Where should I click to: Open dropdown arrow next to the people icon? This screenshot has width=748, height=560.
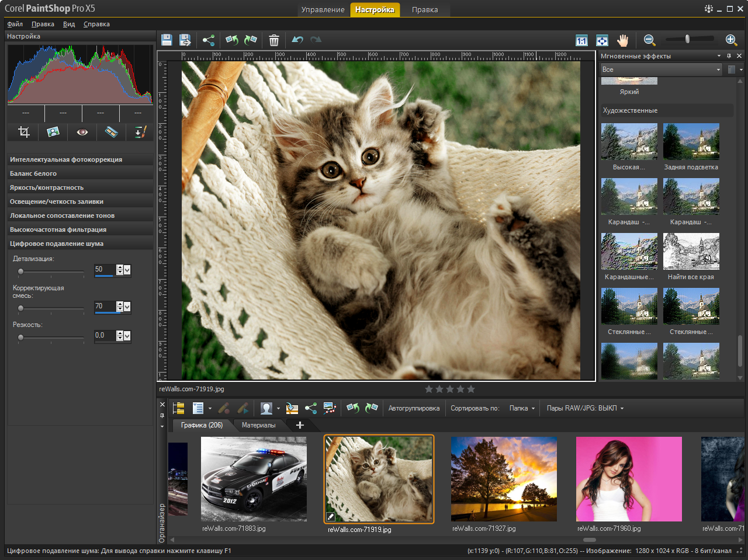(x=278, y=409)
